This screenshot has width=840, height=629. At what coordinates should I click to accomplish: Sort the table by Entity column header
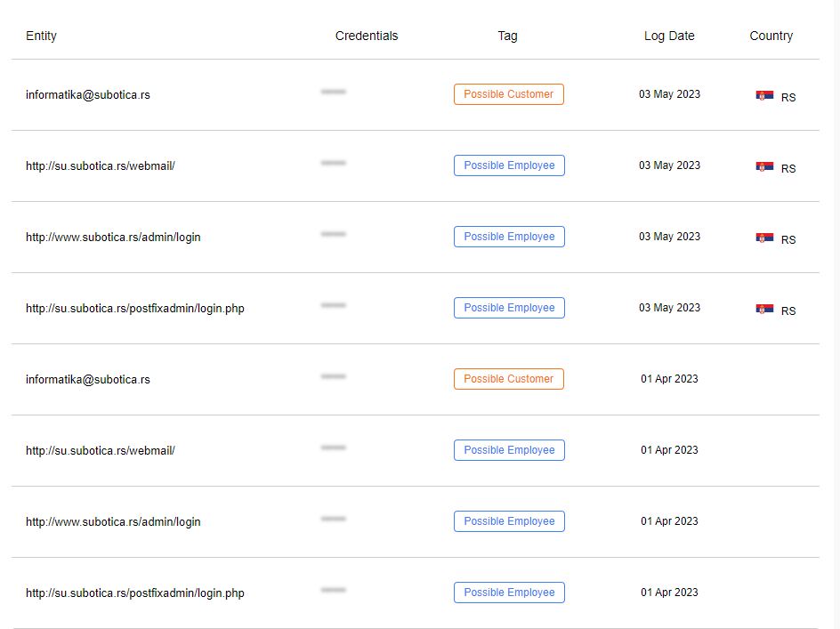point(41,36)
